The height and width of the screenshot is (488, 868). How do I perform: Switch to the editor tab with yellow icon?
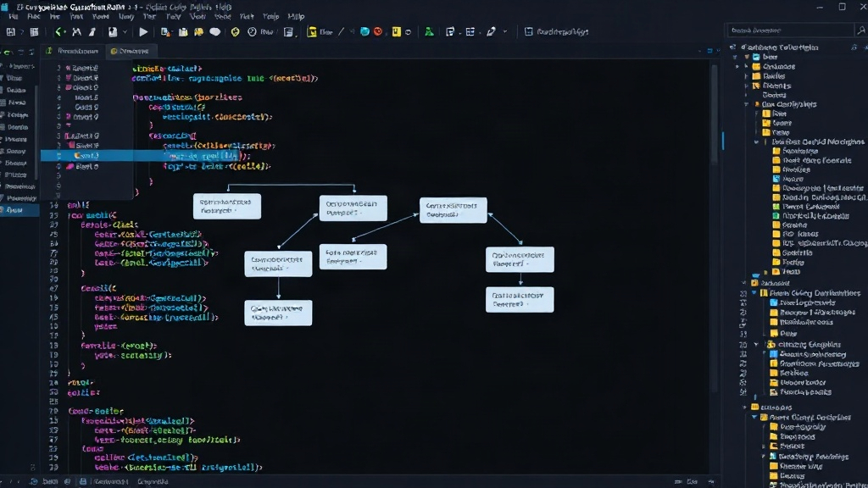130,51
